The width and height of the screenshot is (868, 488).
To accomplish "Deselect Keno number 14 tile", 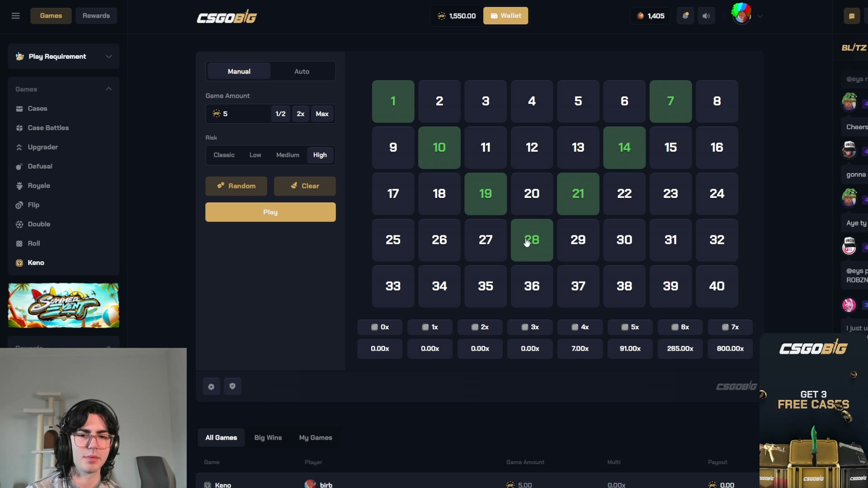I will 624,148.
